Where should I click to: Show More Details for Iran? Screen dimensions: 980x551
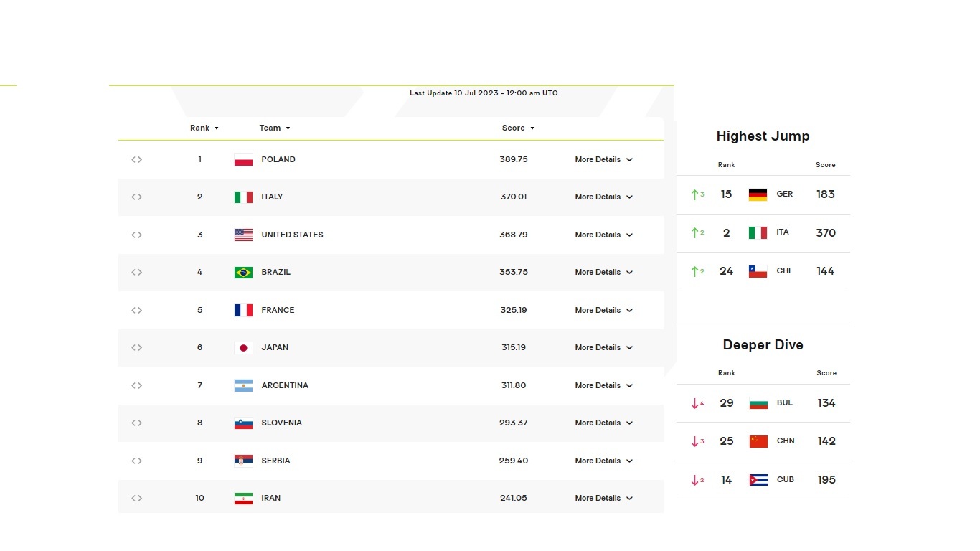[x=603, y=499]
